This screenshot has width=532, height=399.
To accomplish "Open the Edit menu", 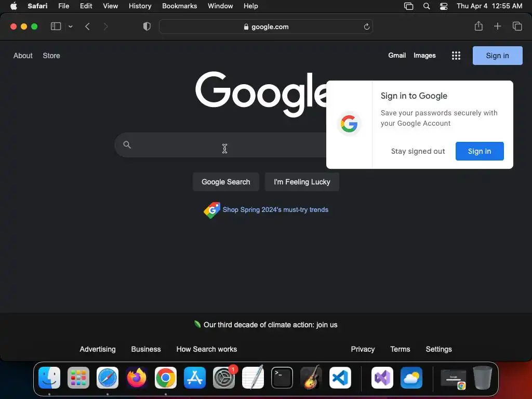I will coord(86,6).
